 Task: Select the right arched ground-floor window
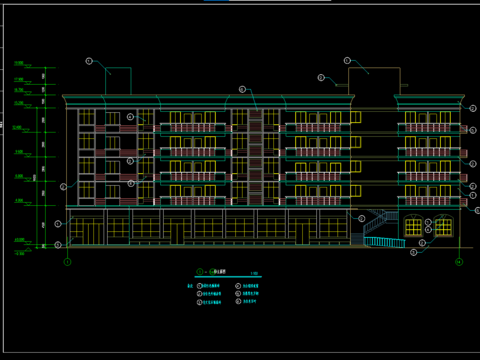pos(443,226)
